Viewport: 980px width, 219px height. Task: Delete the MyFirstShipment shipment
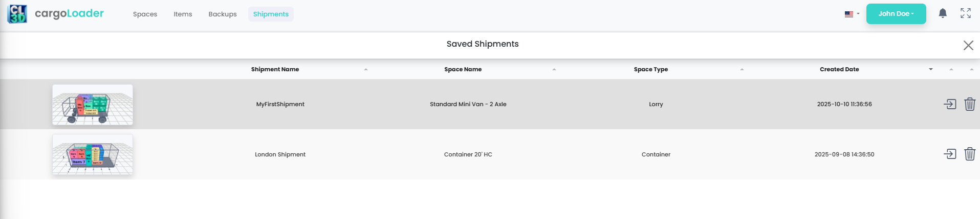pyautogui.click(x=970, y=104)
